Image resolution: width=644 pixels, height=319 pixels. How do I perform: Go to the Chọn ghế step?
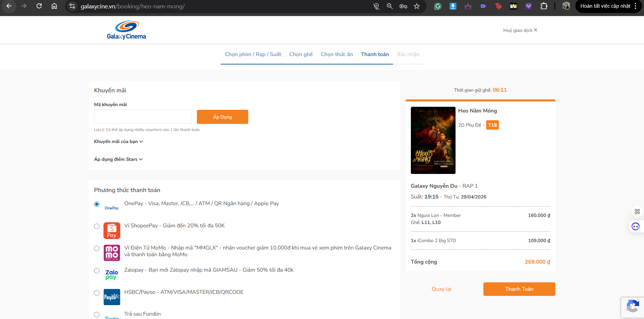click(x=301, y=54)
